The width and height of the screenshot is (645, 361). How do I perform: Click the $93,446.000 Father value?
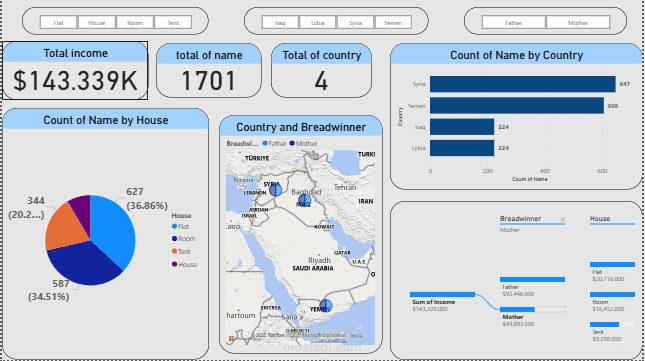pos(518,294)
